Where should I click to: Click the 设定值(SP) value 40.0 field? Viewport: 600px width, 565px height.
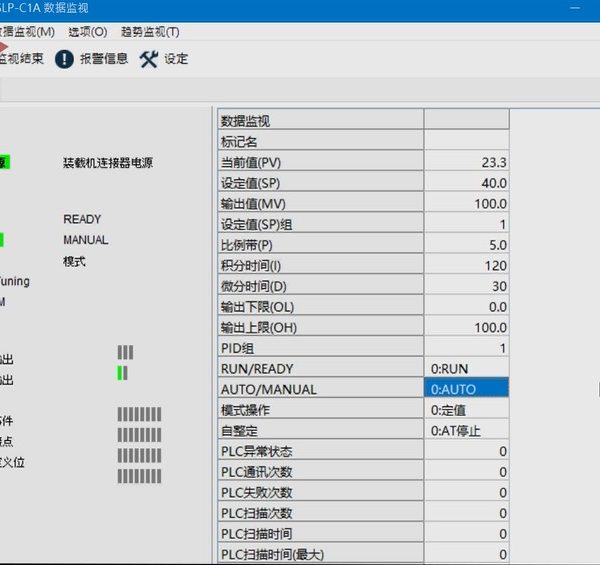[x=467, y=183]
